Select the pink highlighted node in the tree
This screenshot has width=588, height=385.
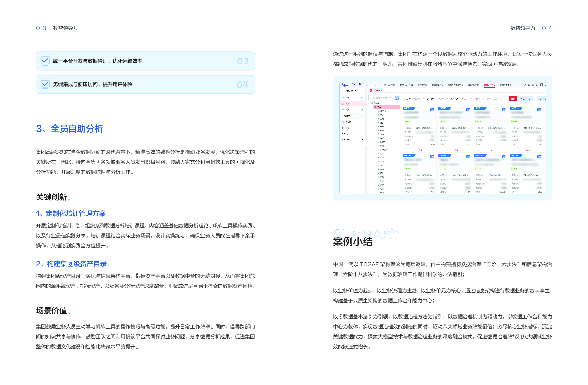tap(387, 107)
